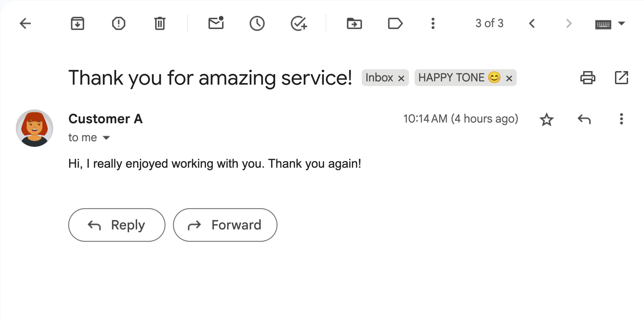Forward this email

(225, 225)
